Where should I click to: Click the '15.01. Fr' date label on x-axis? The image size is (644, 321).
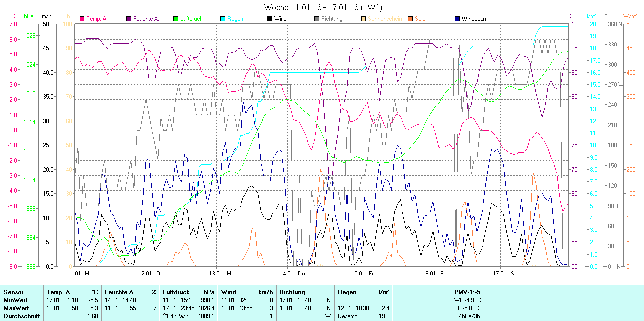point(363,273)
